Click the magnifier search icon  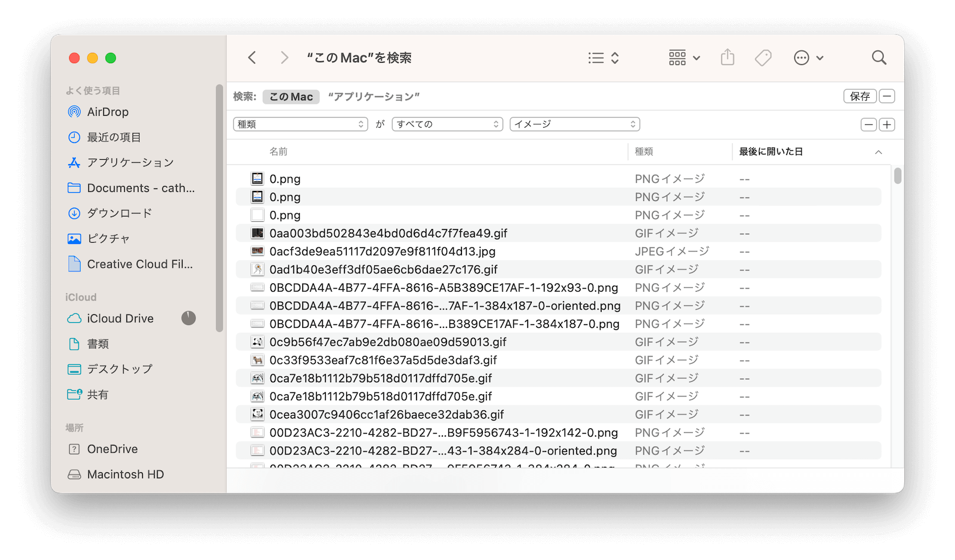(879, 58)
